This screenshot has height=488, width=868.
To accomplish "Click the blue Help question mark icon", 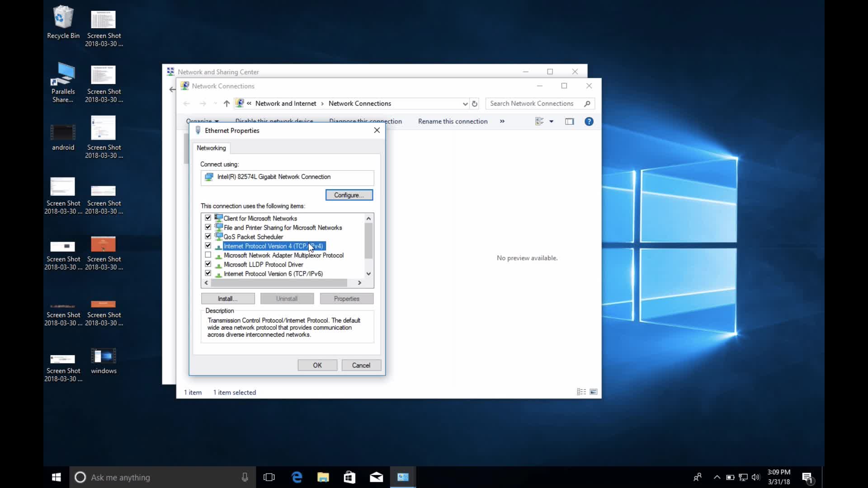I will tap(589, 122).
